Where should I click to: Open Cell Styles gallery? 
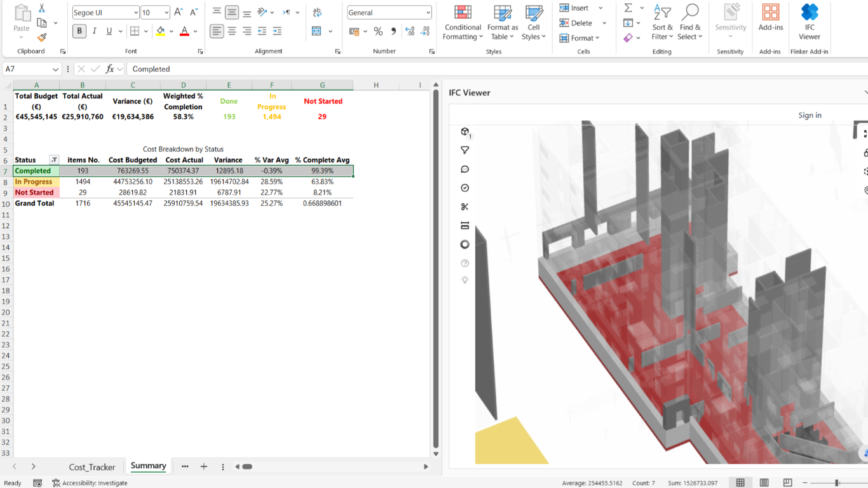(534, 23)
